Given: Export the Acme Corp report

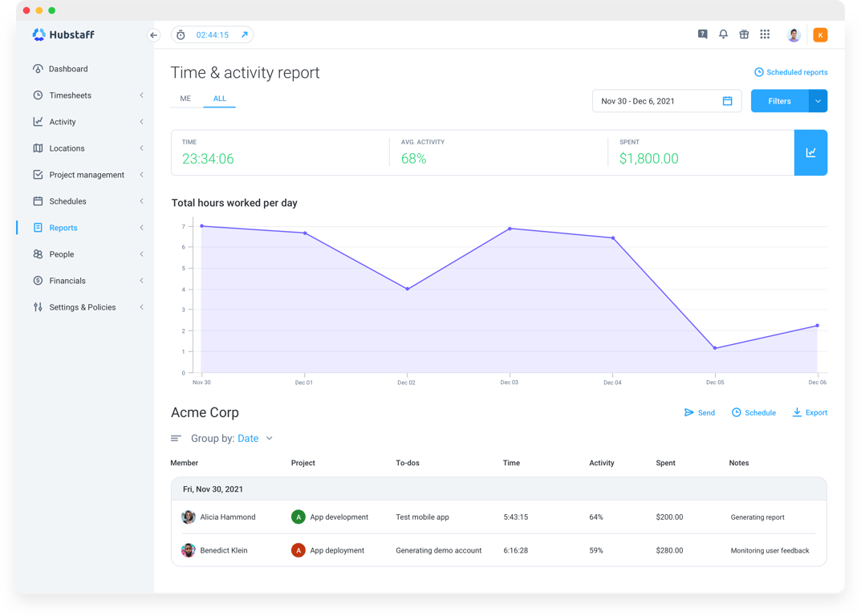Looking at the screenshot, I should [810, 413].
